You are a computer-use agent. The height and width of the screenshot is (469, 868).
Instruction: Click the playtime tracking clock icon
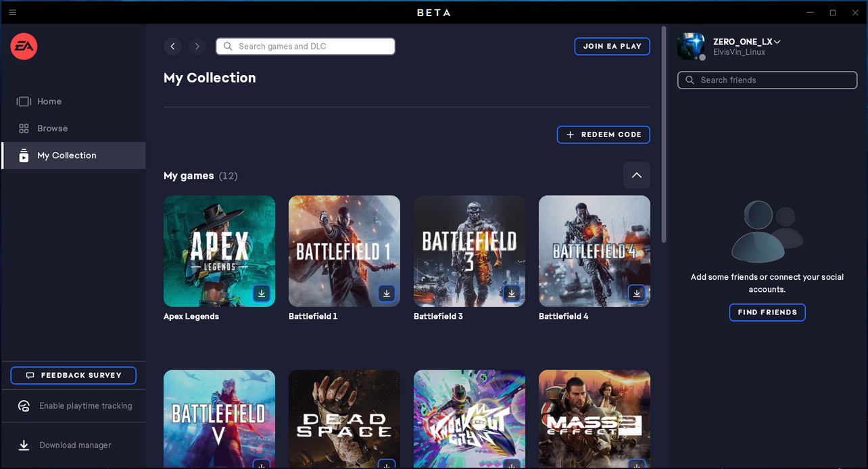click(x=24, y=406)
